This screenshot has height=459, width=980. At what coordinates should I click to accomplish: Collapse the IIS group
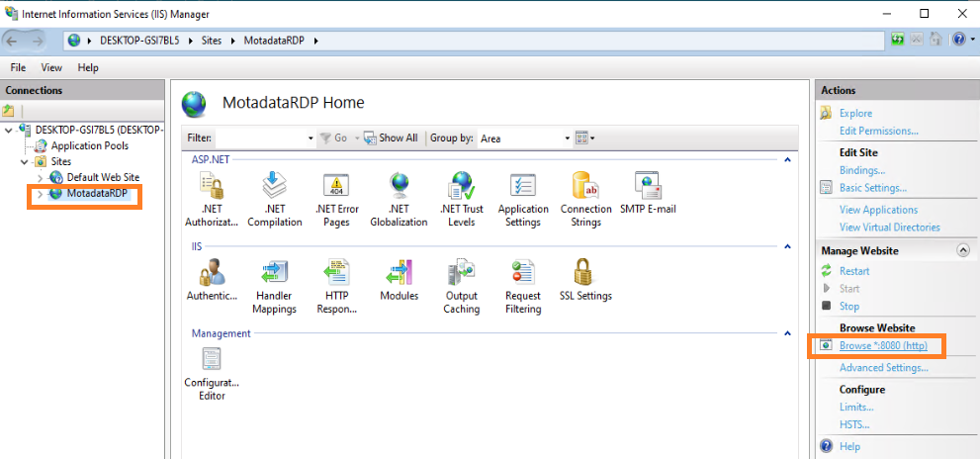click(x=787, y=247)
